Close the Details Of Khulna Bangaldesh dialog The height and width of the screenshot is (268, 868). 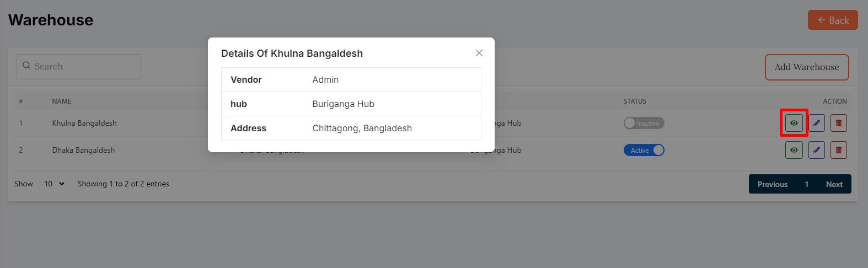(479, 53)
